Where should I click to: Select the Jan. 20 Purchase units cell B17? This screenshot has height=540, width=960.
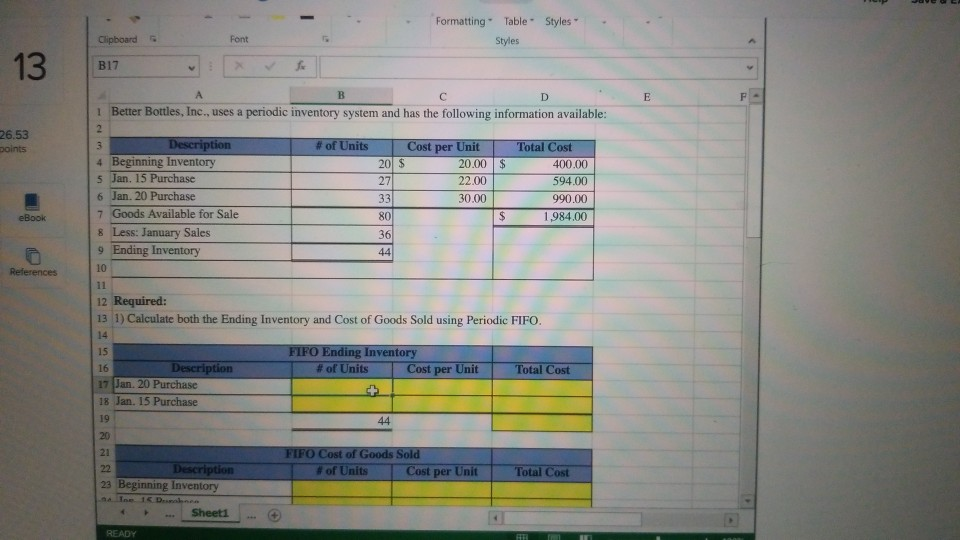click(342, 387)
